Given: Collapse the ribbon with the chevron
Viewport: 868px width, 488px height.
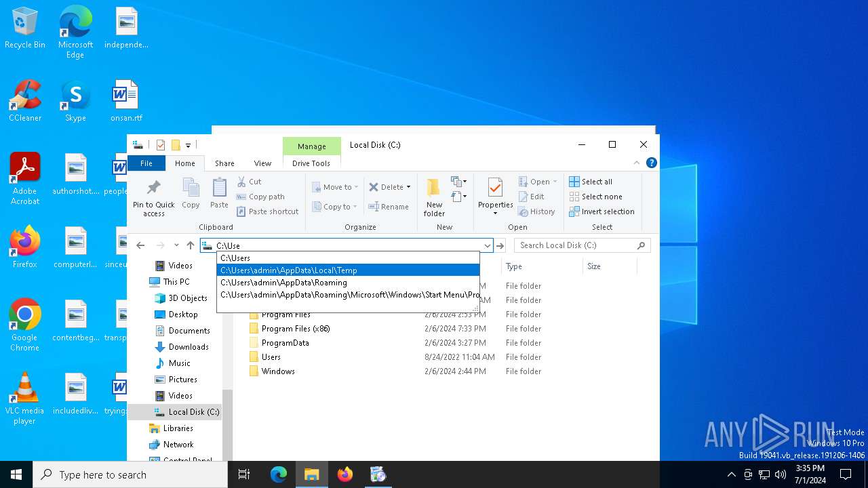Looking at the screenshot, I should coord(636,163).
